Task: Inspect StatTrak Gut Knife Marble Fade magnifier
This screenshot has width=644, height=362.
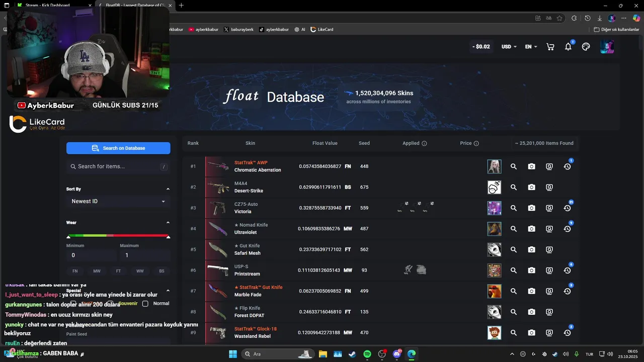Action: 514,291
